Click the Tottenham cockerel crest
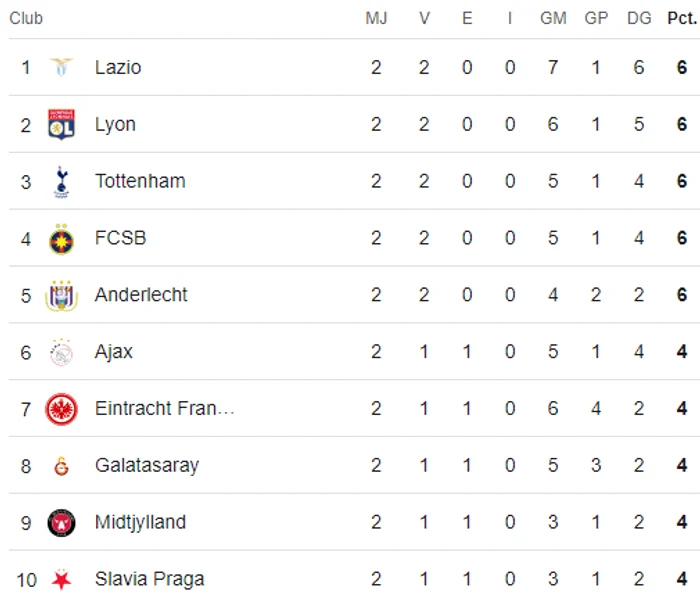700x602 pixels. pos(61,181)
